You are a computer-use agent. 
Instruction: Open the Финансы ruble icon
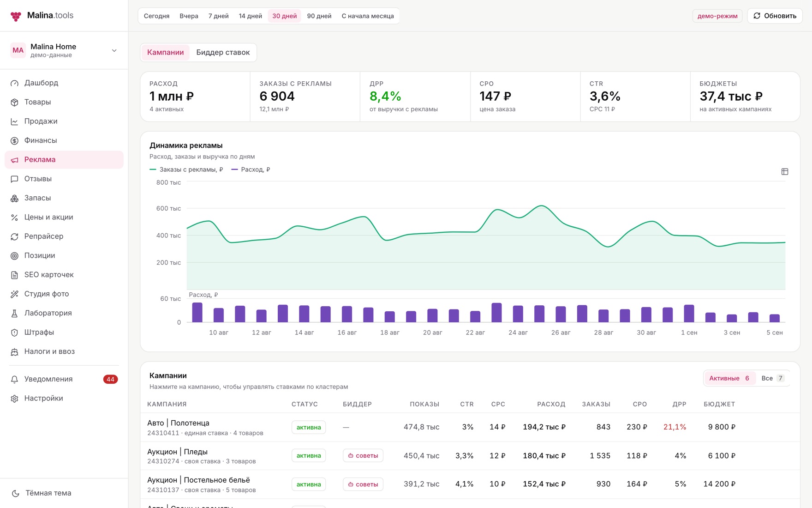coord(15,140)
